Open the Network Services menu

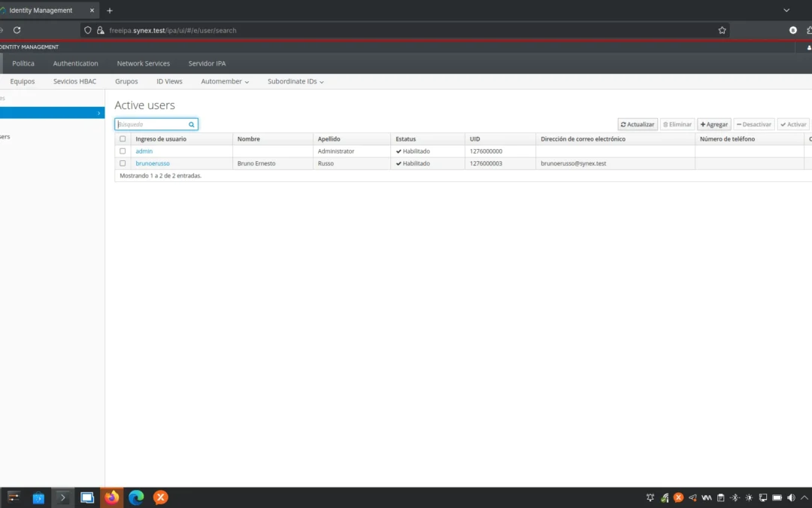[x=143, y=63]
